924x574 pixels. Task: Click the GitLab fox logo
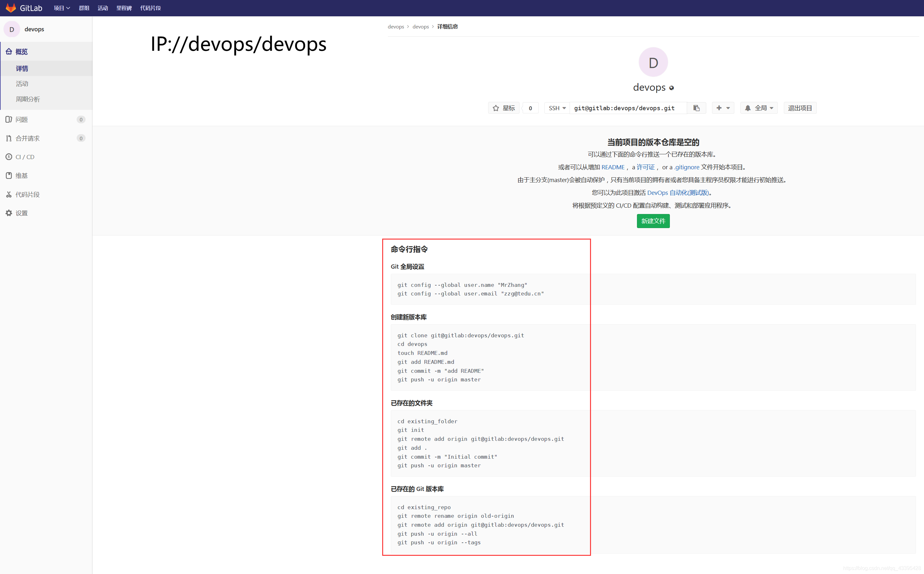(x=11, y=8)
